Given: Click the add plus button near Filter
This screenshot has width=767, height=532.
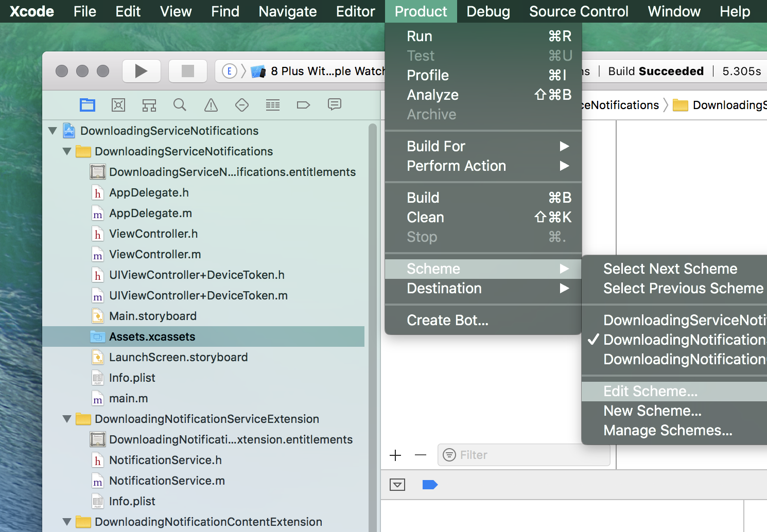Looking at the screenshot, I should pyautogui.click(x=395, y=455).
